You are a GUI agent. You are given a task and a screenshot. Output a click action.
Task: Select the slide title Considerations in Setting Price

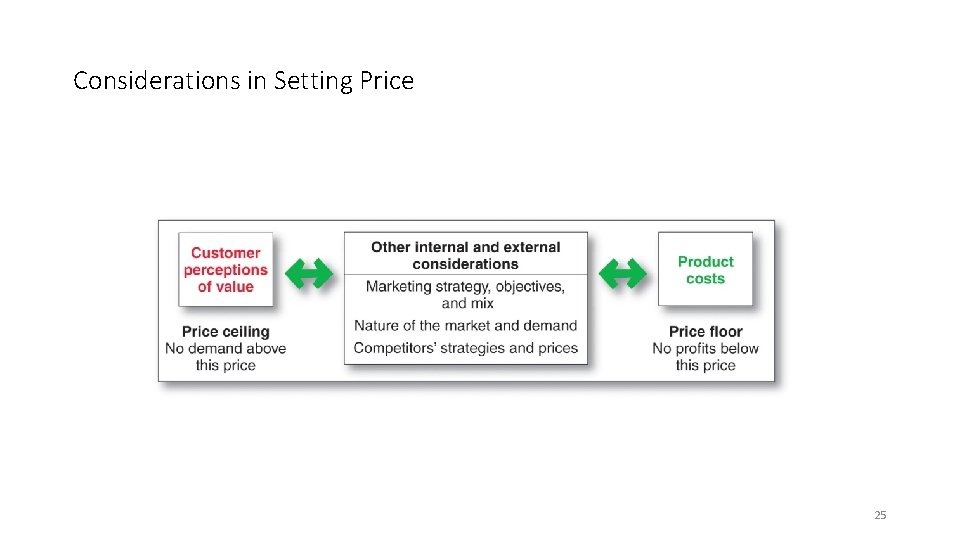(243, 81)
